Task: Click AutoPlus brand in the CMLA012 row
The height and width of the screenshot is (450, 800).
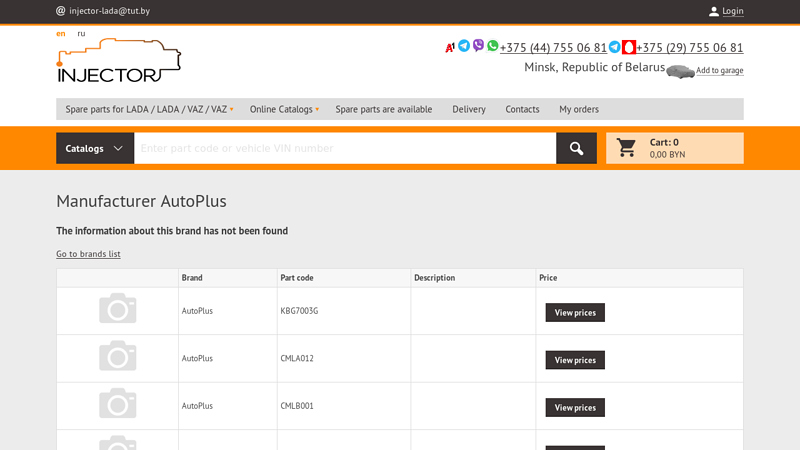Action: click(197, 358)
